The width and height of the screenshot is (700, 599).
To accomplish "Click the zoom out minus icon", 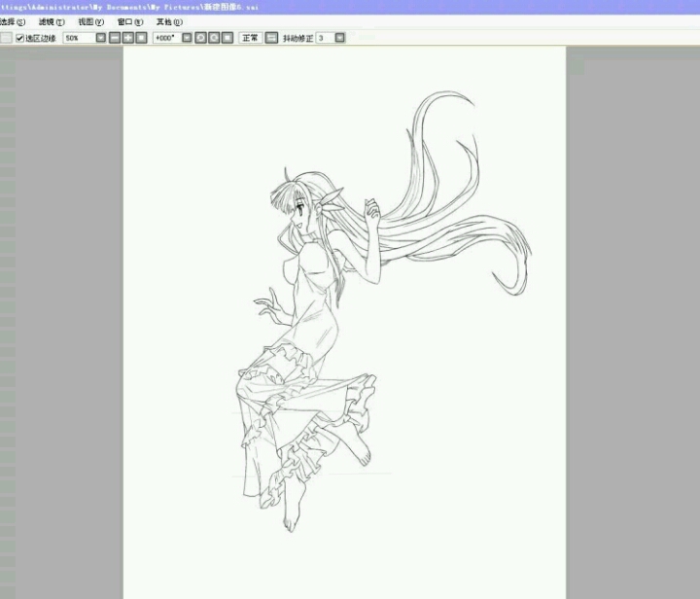I will 115,38.
